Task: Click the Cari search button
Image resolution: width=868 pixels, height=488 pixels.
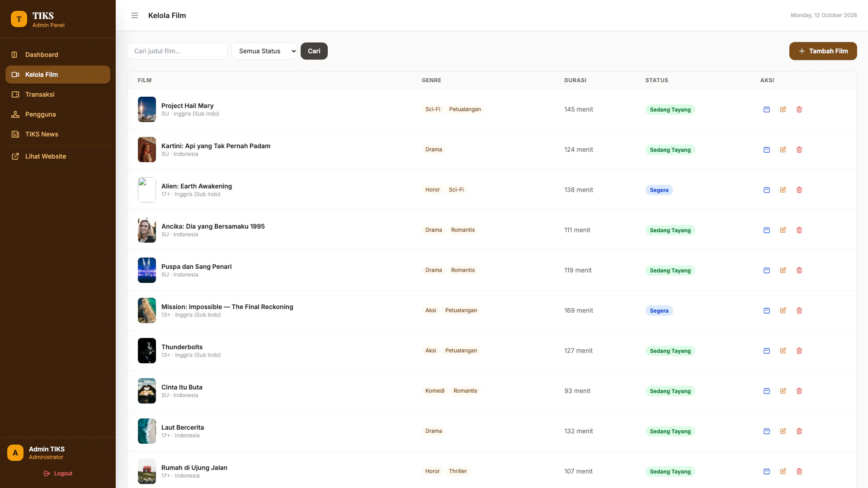Action: click(x=314, y=51)
